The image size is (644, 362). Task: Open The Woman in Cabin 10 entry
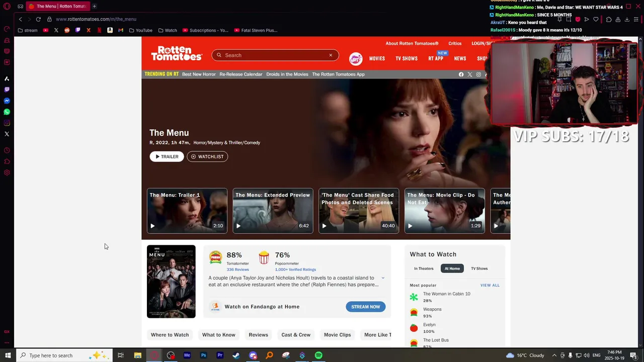click(x=447, y=294)
